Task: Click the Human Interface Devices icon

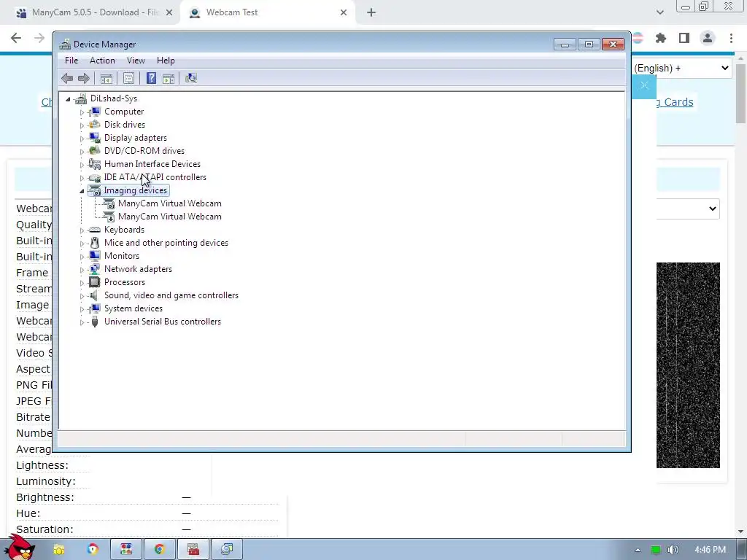Action: pos(95,164)
